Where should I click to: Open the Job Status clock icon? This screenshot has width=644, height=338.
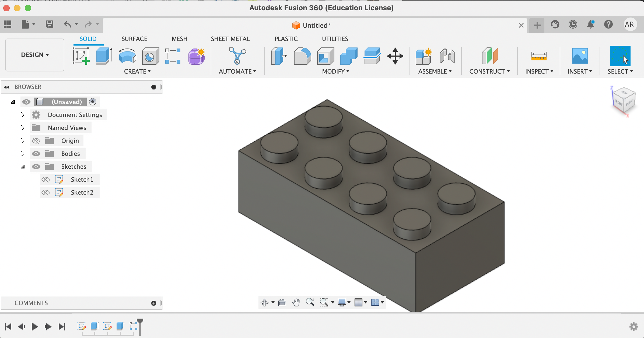[573, 24]
